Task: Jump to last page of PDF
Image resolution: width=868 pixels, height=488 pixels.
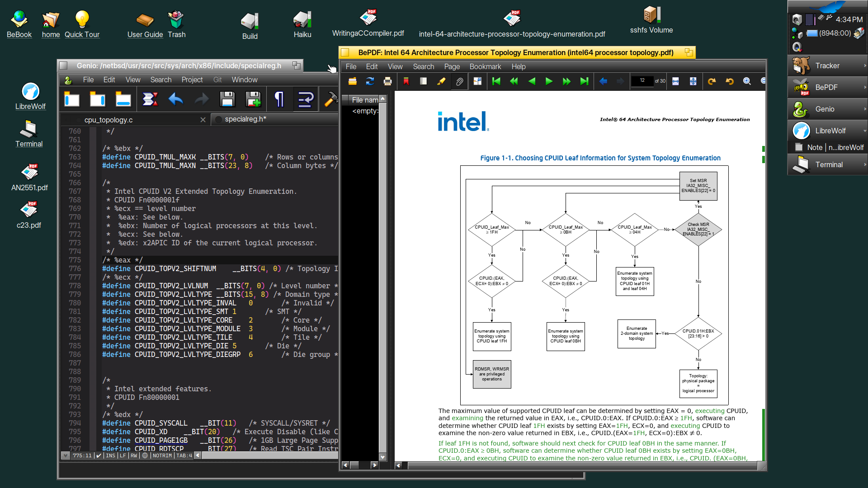Action: (x=585, y=81)
